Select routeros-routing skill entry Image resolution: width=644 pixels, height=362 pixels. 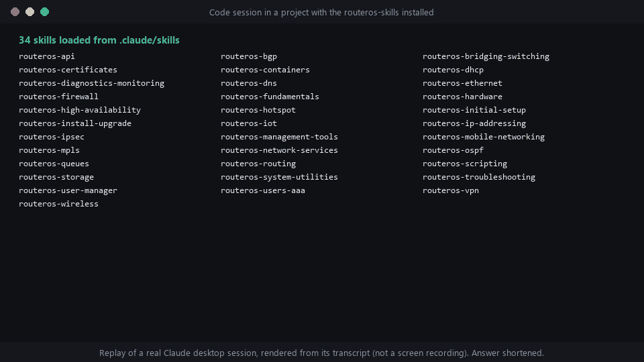tap(258, 164)
